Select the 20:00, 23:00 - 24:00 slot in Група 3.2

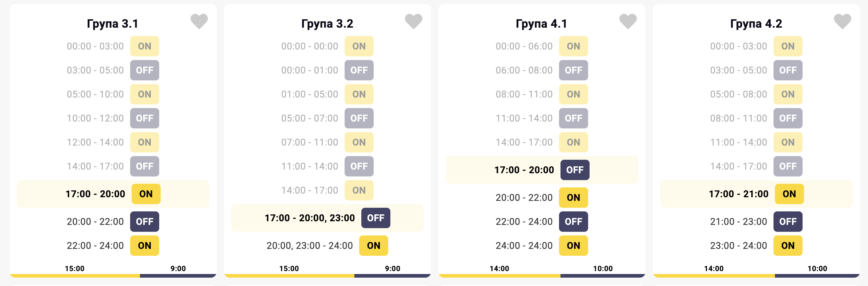click(x=310, y=246)
